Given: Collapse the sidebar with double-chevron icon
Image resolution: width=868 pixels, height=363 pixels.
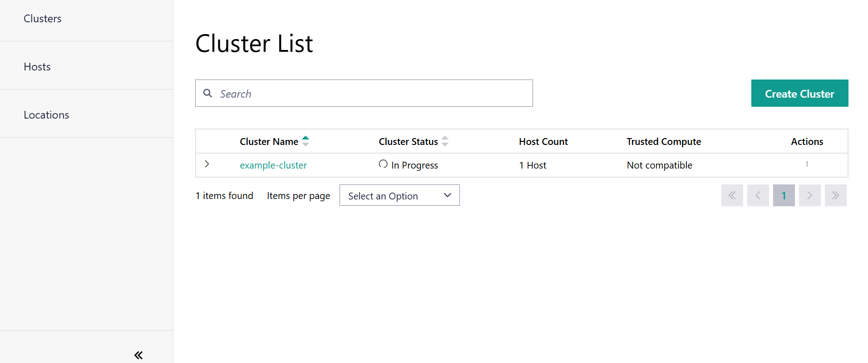Looking at the screenshot, I should pyautogui.click(x=138, y=355).
